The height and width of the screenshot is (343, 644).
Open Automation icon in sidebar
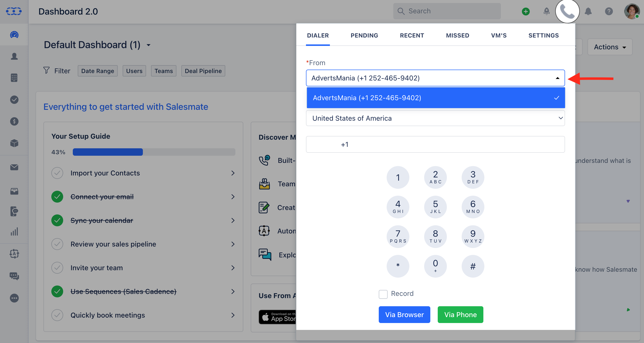14,253
